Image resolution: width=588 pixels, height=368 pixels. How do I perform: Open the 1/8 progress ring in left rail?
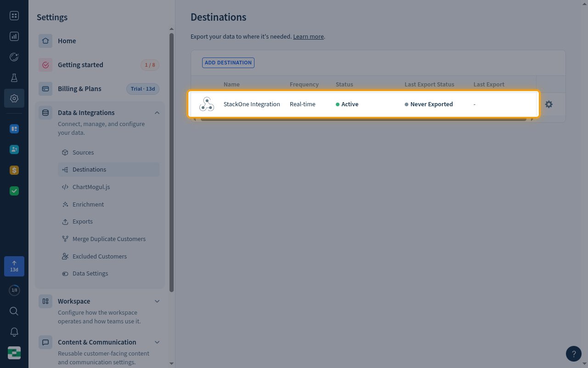tap(14, 290)
